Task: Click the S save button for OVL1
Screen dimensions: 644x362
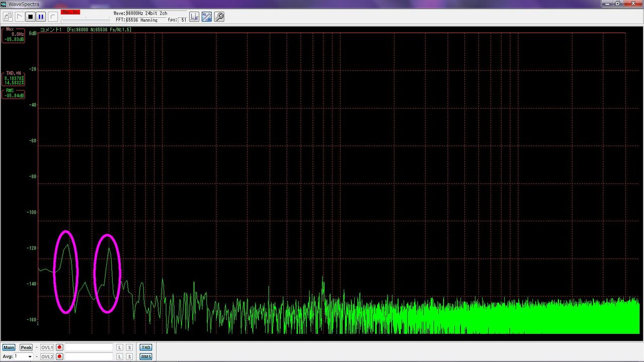Action: [x=129, y=347]
